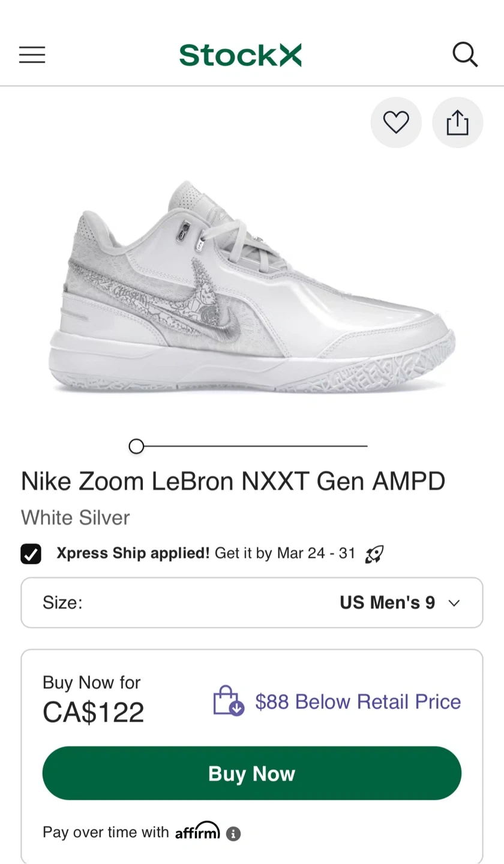Open the hamburger navigation menu
This screenshot has width=504, height=864.
click(x=32, y=55)
